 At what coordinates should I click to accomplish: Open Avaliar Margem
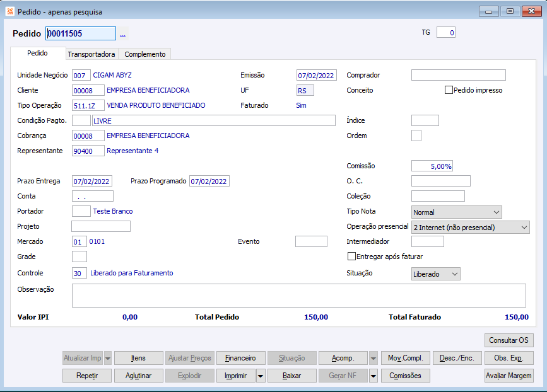click(509, 376)
